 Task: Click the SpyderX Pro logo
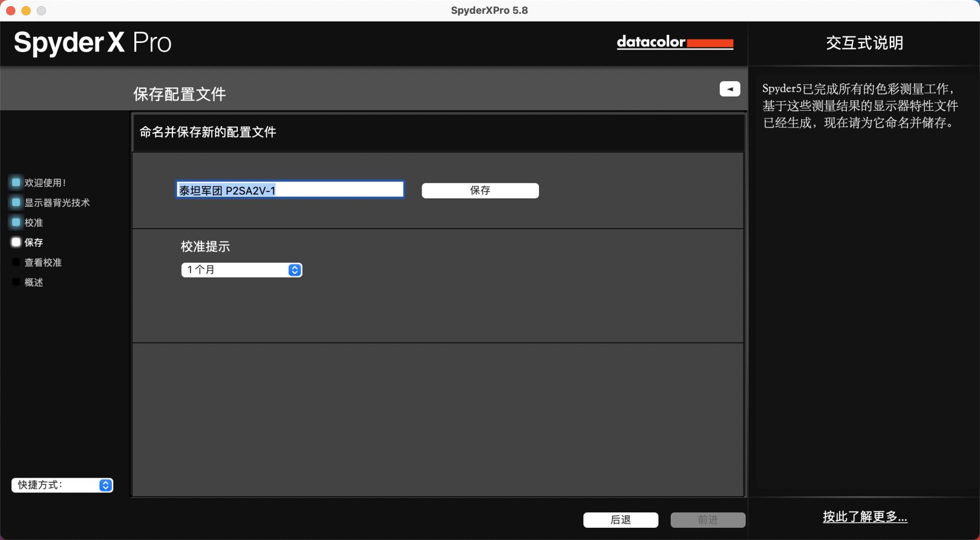click(92, 42)
